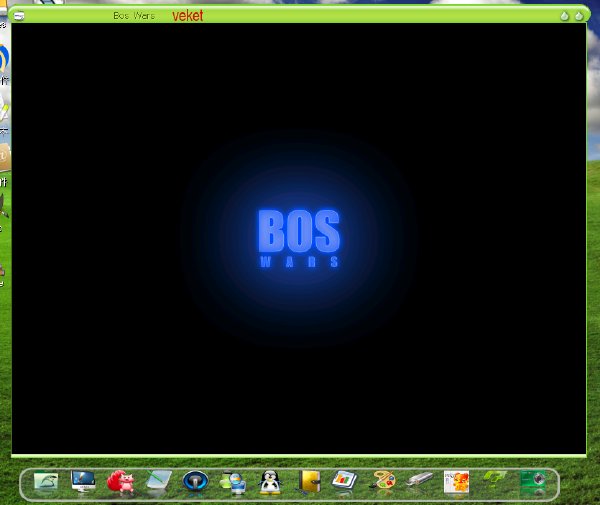
Task: Click the Bos Wars window title text
Action: click(134, 16)
